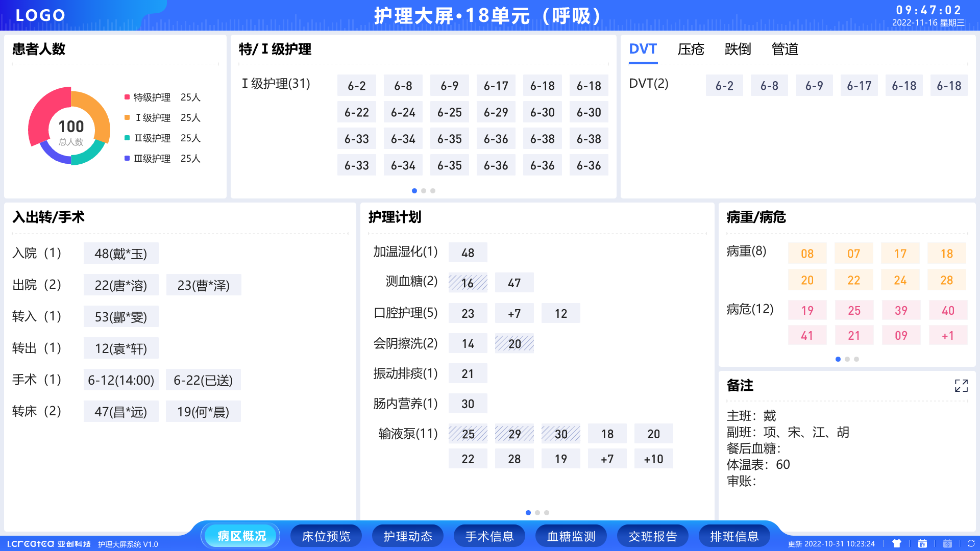
Task: Open the 手术信息 tab
Action: [x=489, y=536]
